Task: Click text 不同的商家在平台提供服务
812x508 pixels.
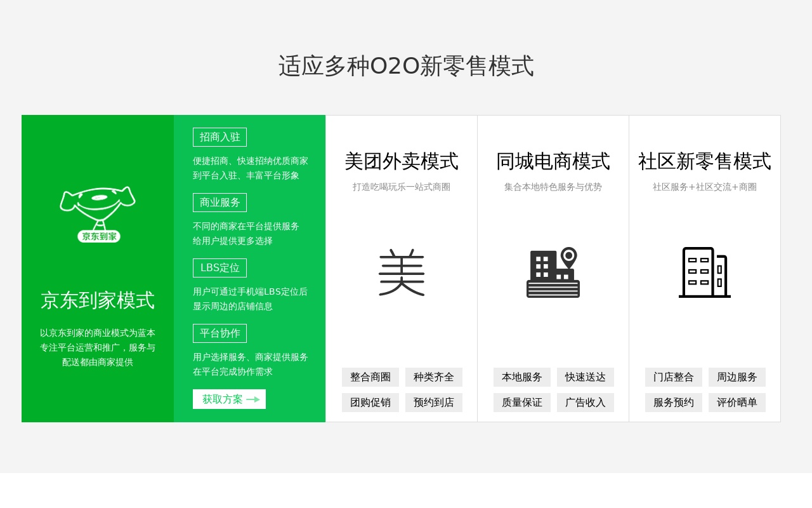Action: pos(246,226)
